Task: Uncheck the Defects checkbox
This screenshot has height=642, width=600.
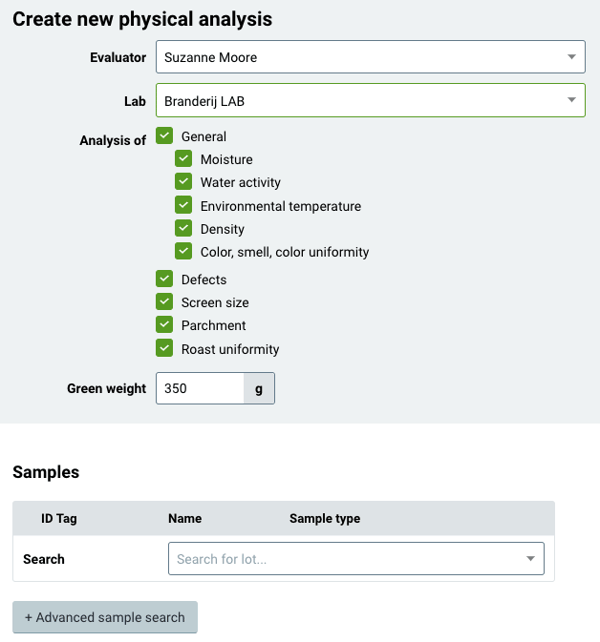Action: pos(164,279)
